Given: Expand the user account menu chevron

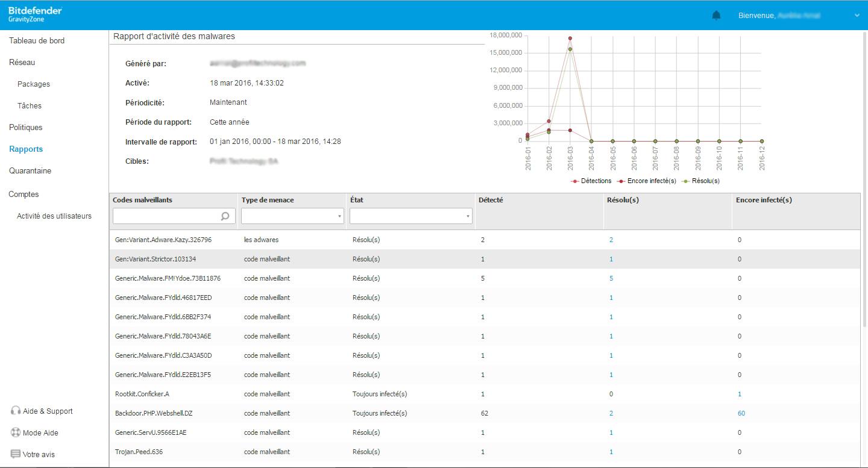Looking at the screenshot, I should point(857,16).
